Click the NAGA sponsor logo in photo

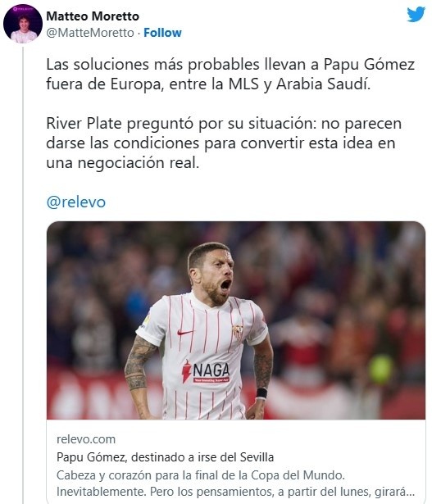206,371
